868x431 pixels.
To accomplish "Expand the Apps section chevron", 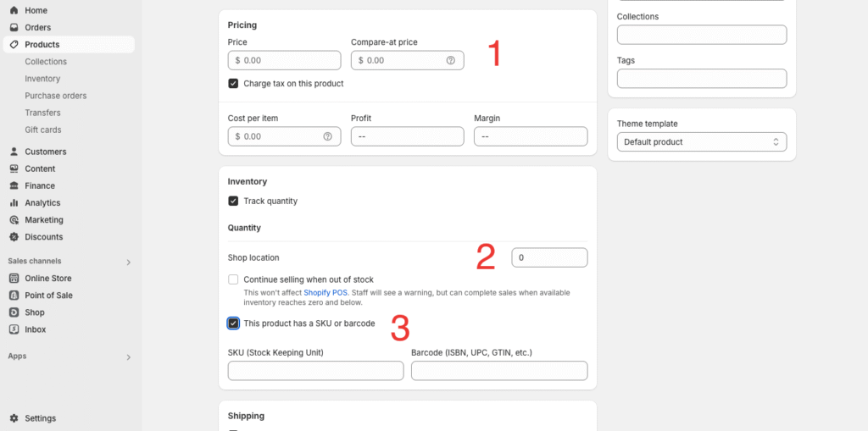I will (x=128, y=357).
